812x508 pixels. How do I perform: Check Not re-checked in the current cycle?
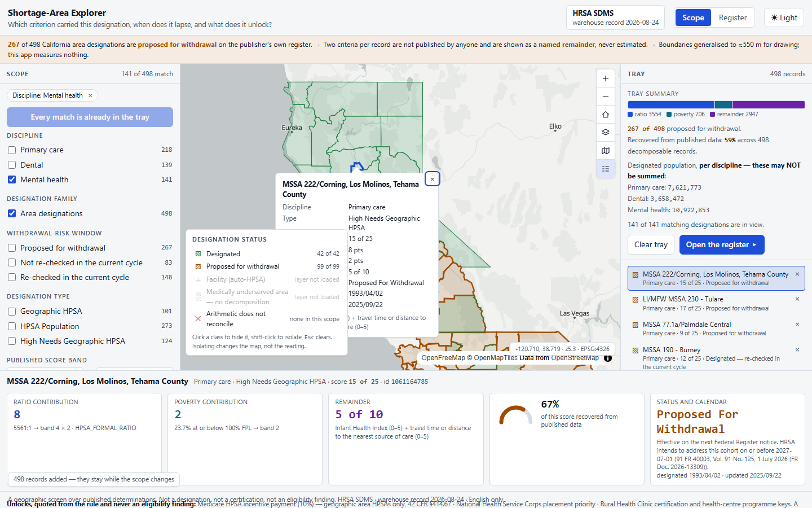(12, 262)
